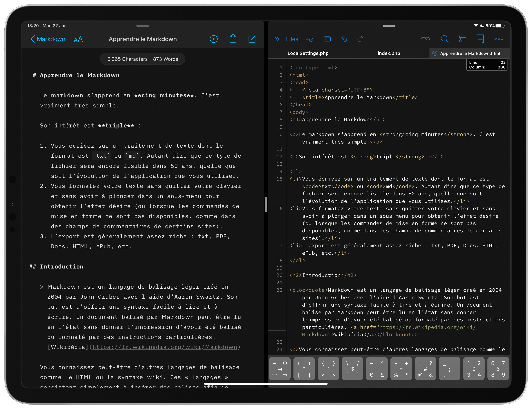Redo the last edit

tap(360, 39)
